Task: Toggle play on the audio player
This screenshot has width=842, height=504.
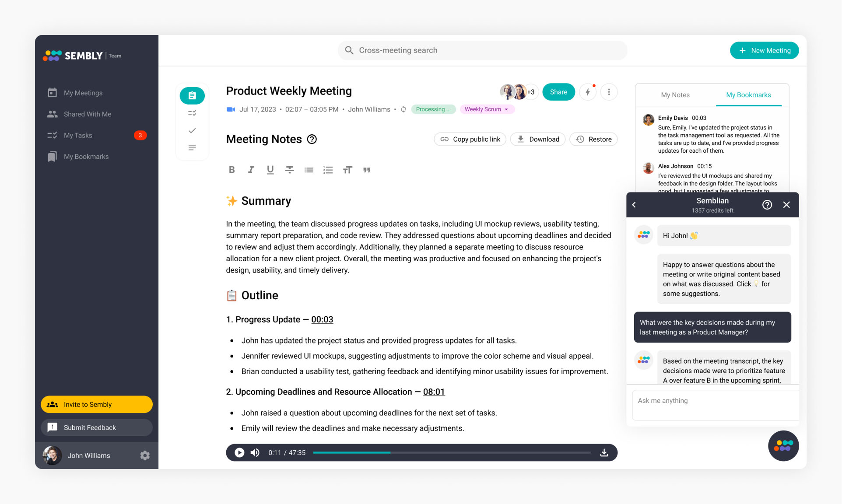Action: [239, 452]
